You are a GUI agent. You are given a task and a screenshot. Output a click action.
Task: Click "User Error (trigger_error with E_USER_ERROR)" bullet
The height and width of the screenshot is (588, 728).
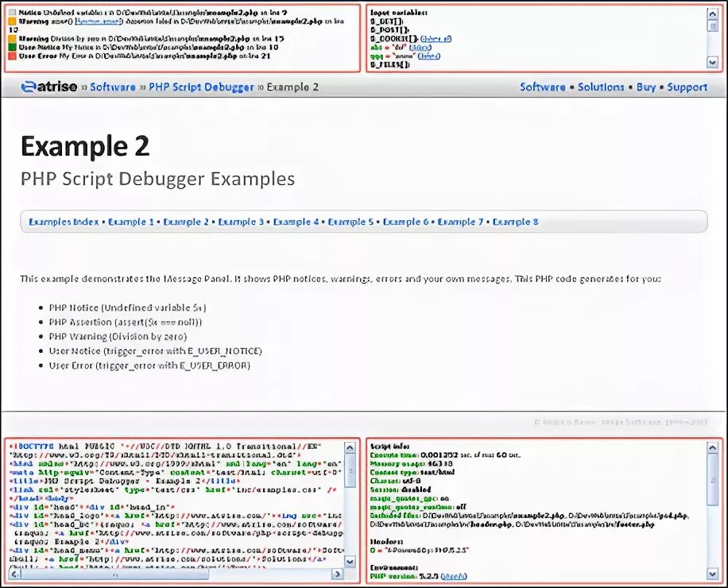coord(149,366)
